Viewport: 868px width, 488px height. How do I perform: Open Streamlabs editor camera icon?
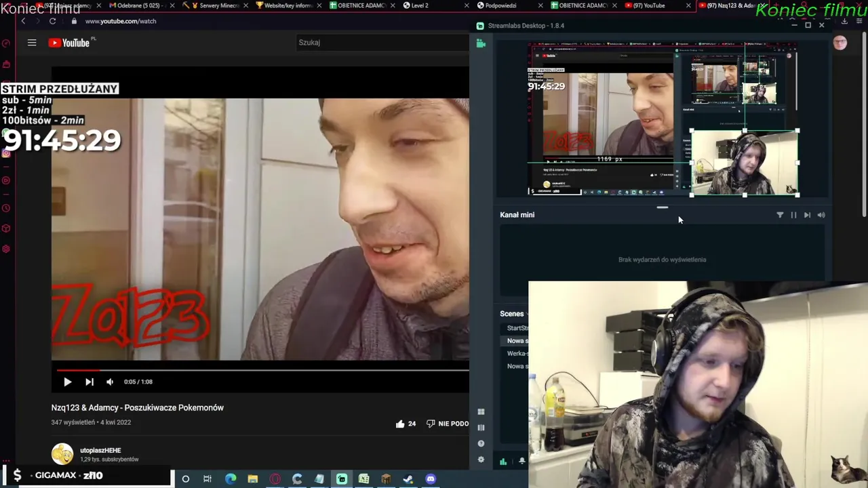pos(481,43)
